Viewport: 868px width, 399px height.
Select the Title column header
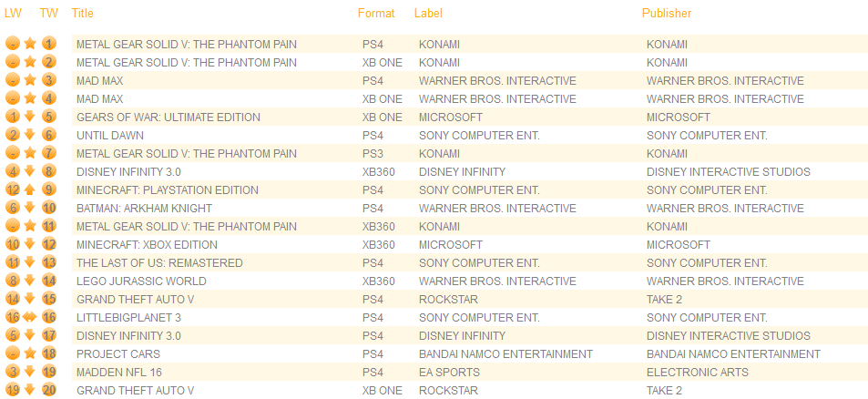click(83, 14)
